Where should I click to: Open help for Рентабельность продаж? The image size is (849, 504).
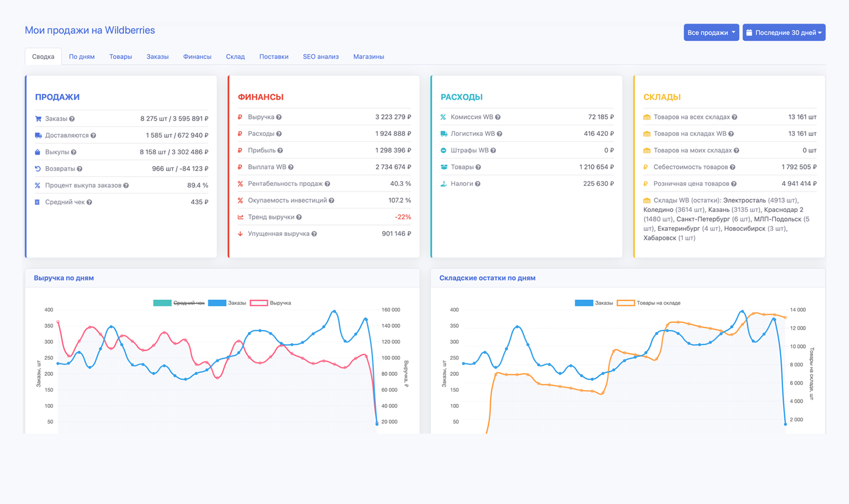coord(327,184)
